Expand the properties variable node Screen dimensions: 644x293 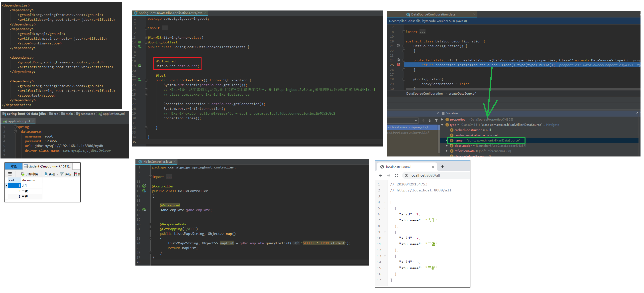[x=442, y=119]
